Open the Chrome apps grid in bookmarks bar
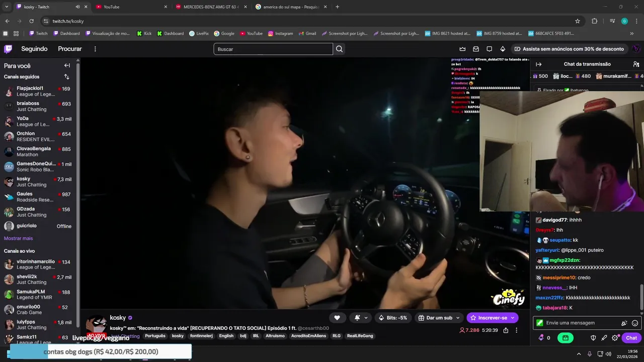The image size is (644, 362). tap(16, 34)
